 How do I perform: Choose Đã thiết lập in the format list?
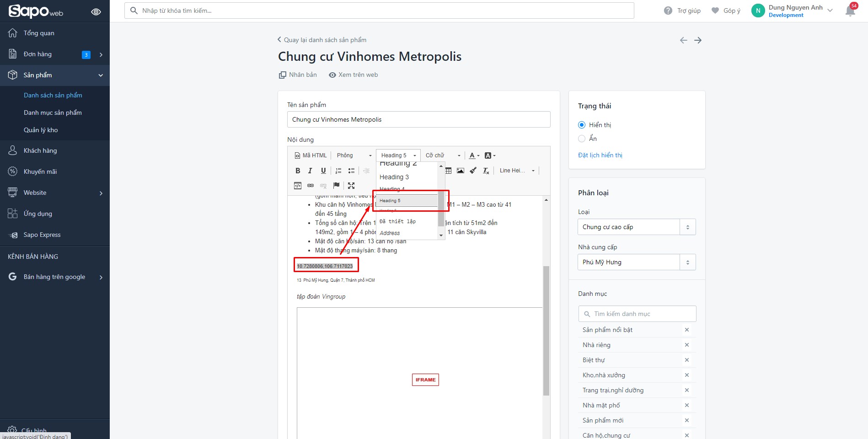tap(397, 221)
